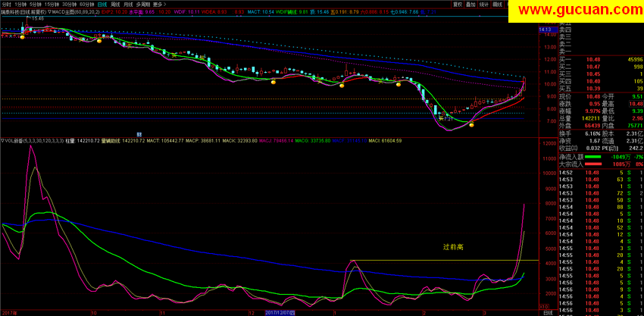This screenshot has height=316, width=644.
Task: Click the 最低 9.39 value
Action: tap(637, 111)
